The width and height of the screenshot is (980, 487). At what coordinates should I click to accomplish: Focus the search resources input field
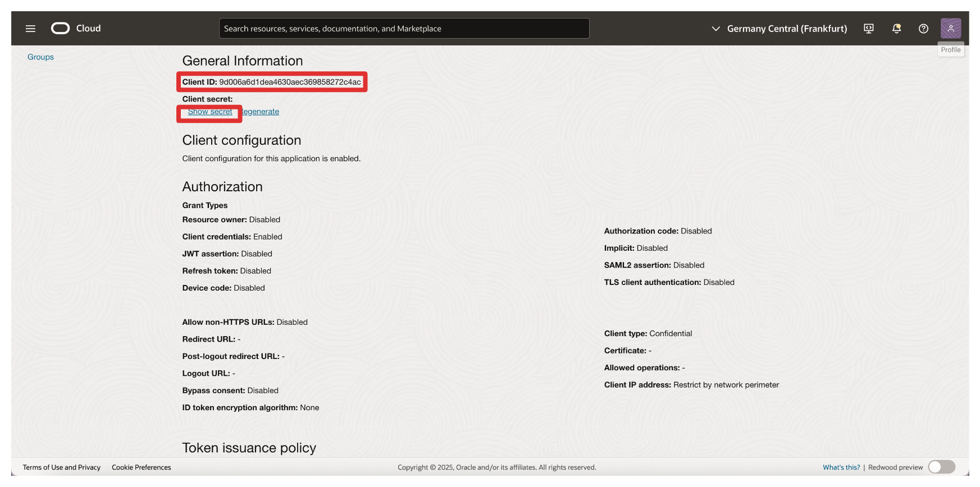pos(404,29)
